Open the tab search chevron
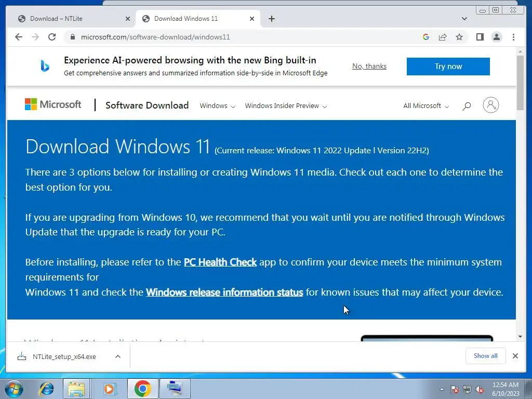532x399 pixels. pyautogui.click(x=464, y=19)
